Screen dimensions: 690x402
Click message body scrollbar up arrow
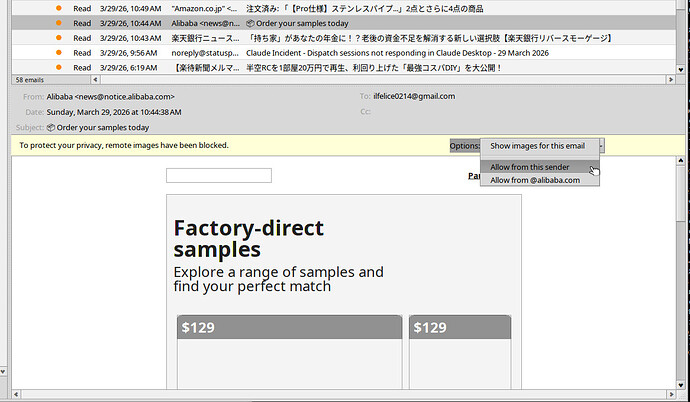point(681,161)
